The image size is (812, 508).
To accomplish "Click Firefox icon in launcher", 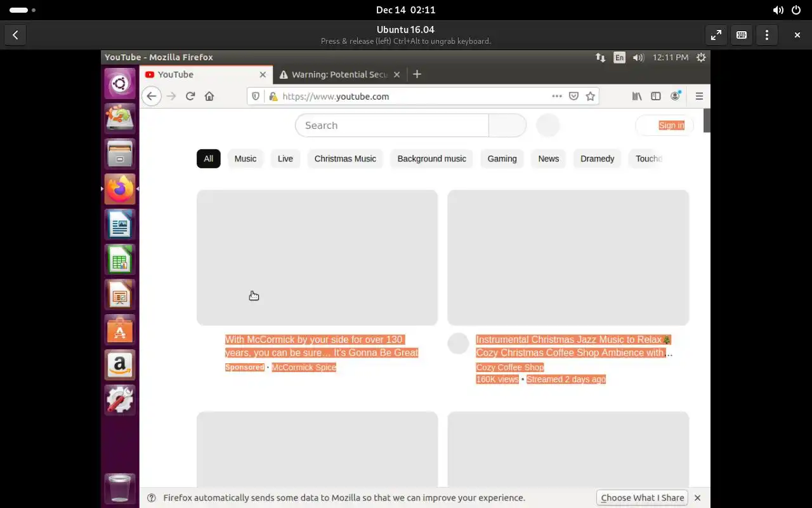I will pos(120,189).
